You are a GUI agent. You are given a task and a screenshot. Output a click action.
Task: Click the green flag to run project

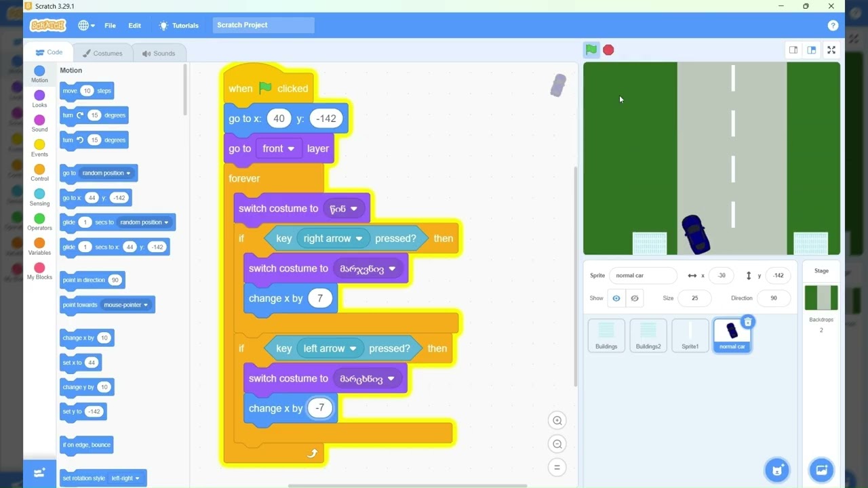pos(591,49)
